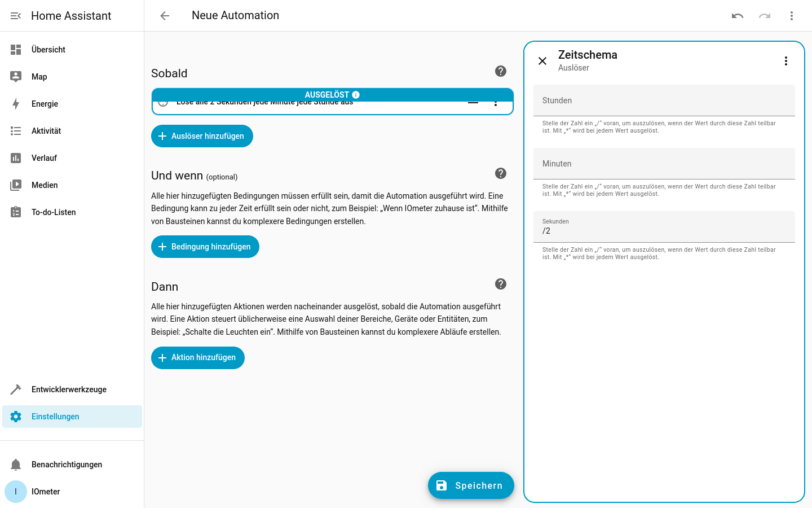Screen dimensions: 812x508
Task: Close the Zeitschema panel
Action: pyautogui.click(x=542, y=61)
